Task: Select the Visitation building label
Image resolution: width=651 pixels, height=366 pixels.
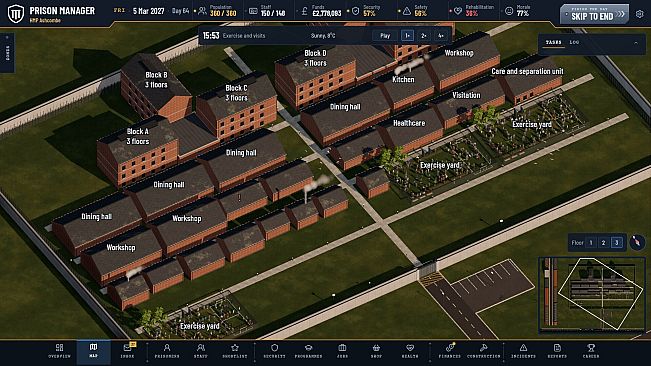Action: coord(466,95)
